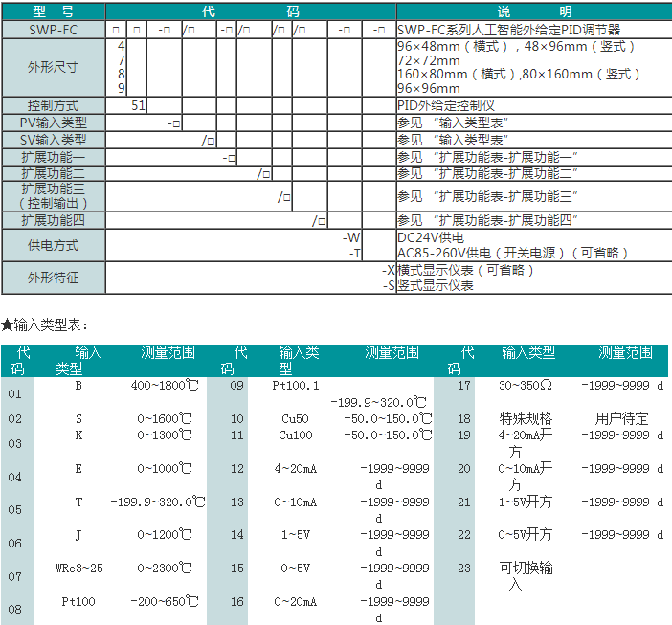
Task: Click the -X shape code
Action: pos(389,270)
